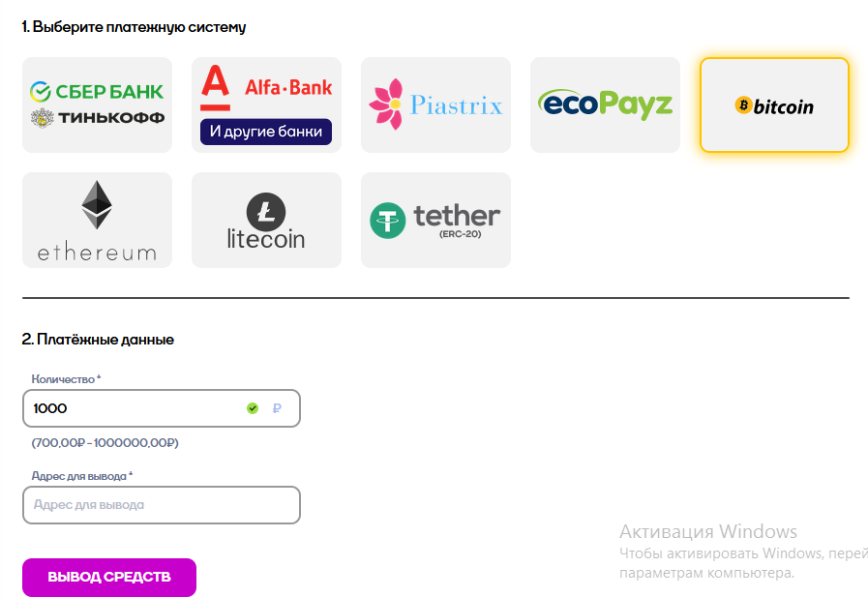868x597 pixels.
Task: Pick the ecoPayz payment method
Action: tap(605, 104)
